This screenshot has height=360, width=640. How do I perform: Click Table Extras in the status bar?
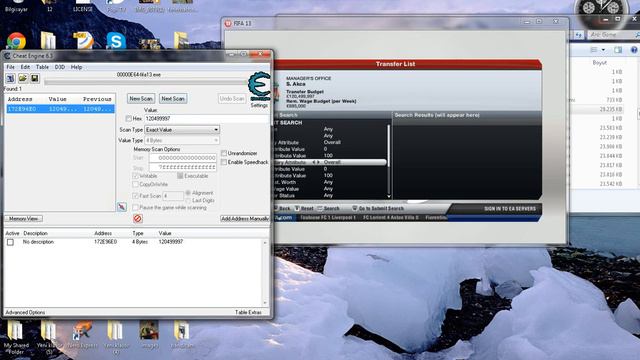click(248, 312)
